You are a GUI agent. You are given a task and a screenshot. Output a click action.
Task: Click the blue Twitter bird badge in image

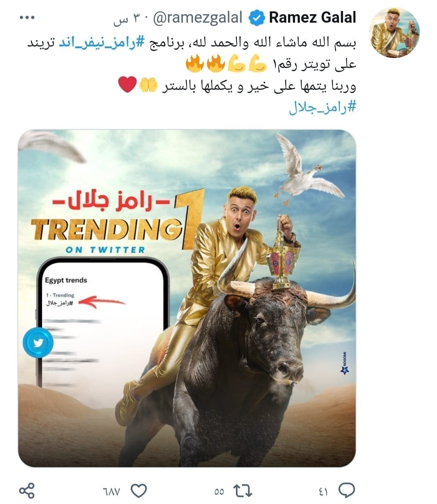[38, 343]
